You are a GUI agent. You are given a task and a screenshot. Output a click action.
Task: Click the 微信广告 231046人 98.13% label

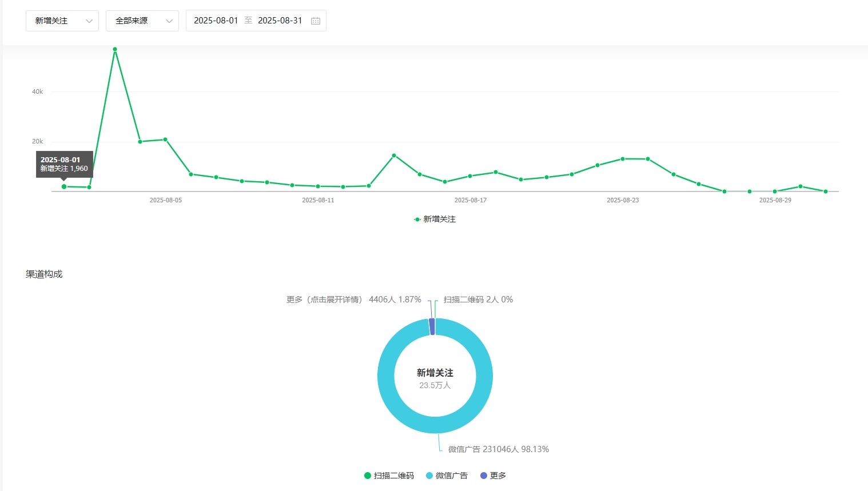click(499, 449)
